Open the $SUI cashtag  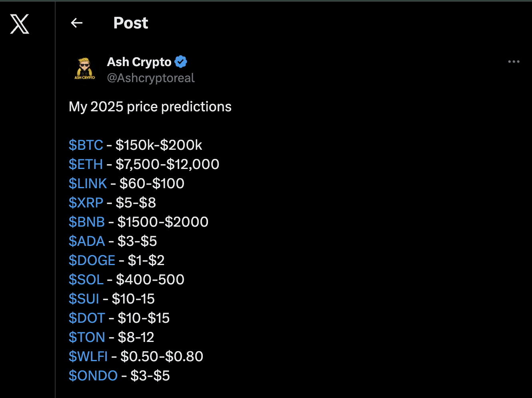(x=84, y=299)
